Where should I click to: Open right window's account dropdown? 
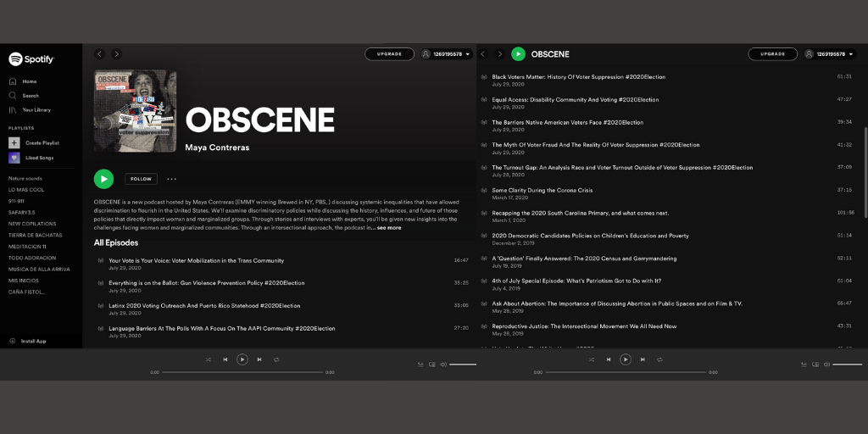[829, 53]
